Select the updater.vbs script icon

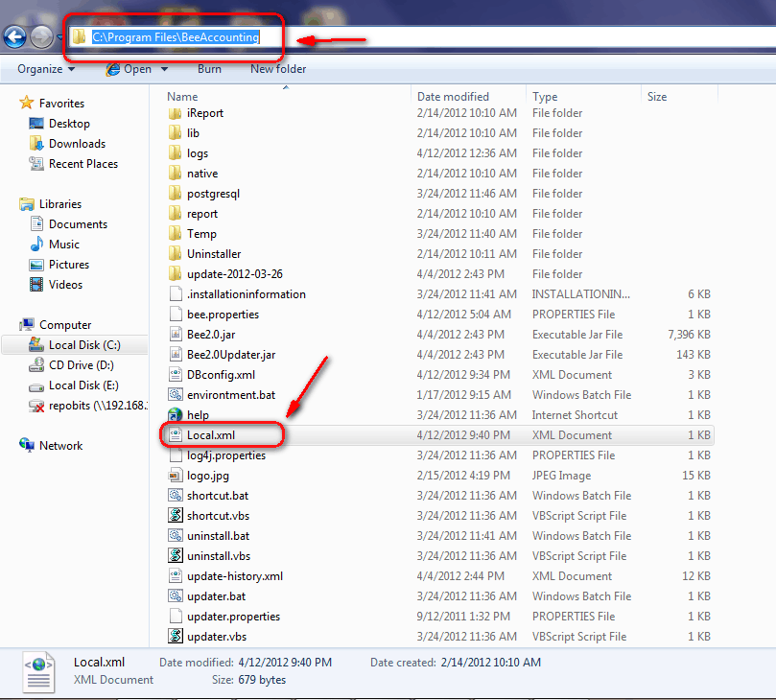point(176,637)
